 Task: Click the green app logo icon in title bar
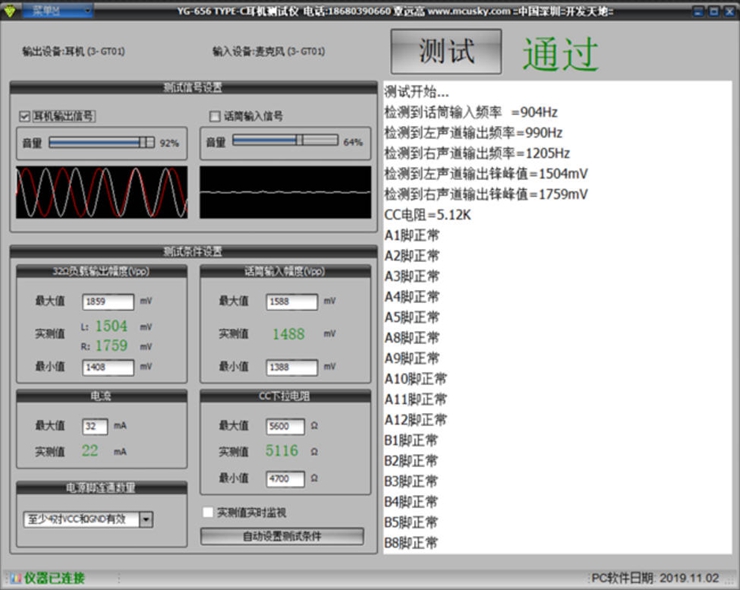pos(9,11)
